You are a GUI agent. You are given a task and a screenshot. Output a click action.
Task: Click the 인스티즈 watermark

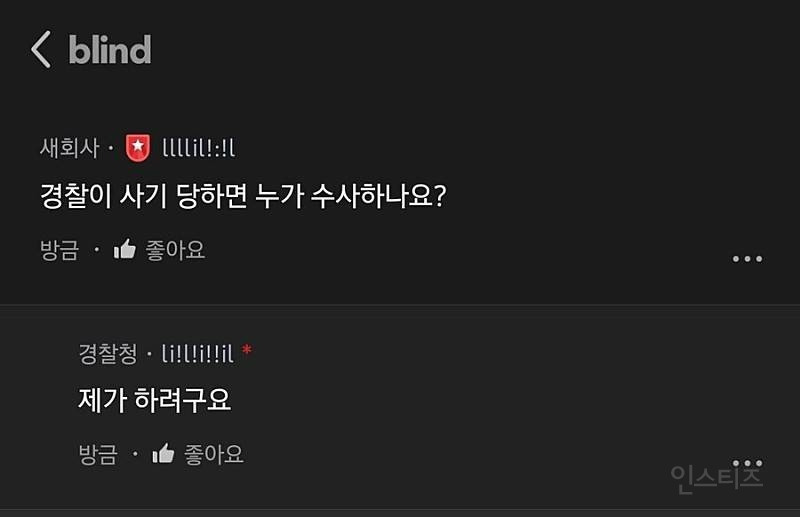click(x=716, y=479)
